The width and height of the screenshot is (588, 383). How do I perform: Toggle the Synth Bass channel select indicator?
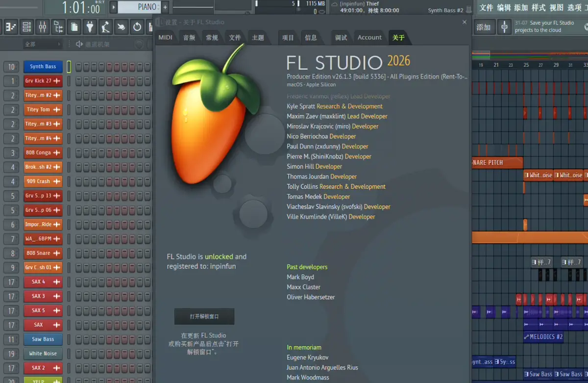tap(69, 67)
